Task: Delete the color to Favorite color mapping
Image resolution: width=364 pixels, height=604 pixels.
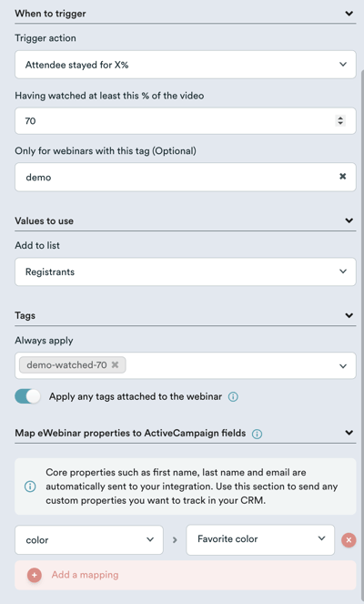Action: tap(349, 540)
